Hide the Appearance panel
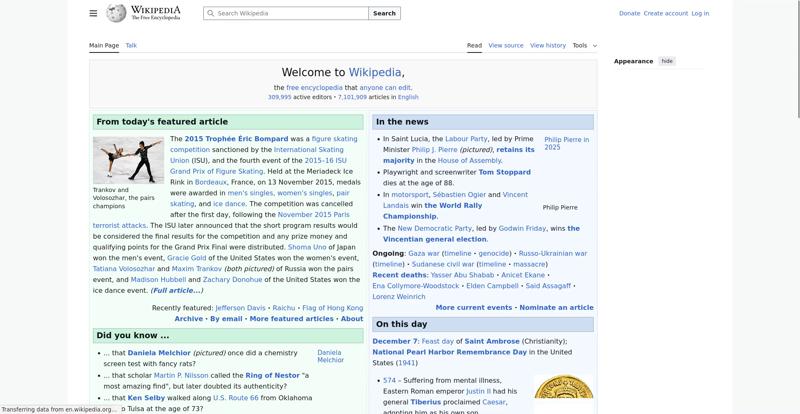Screen dimensions: 800x414 (667, 61)
